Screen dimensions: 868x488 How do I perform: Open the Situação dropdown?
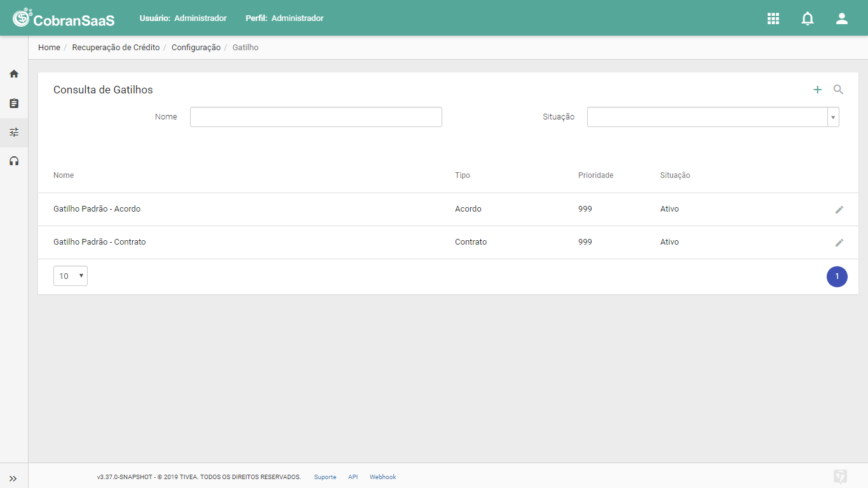coord(713,117)
